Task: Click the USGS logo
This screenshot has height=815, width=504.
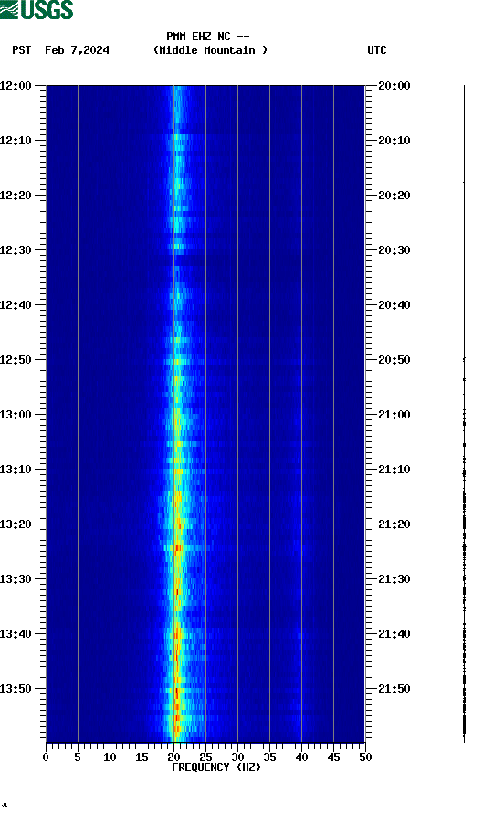Action: point(37,9)
